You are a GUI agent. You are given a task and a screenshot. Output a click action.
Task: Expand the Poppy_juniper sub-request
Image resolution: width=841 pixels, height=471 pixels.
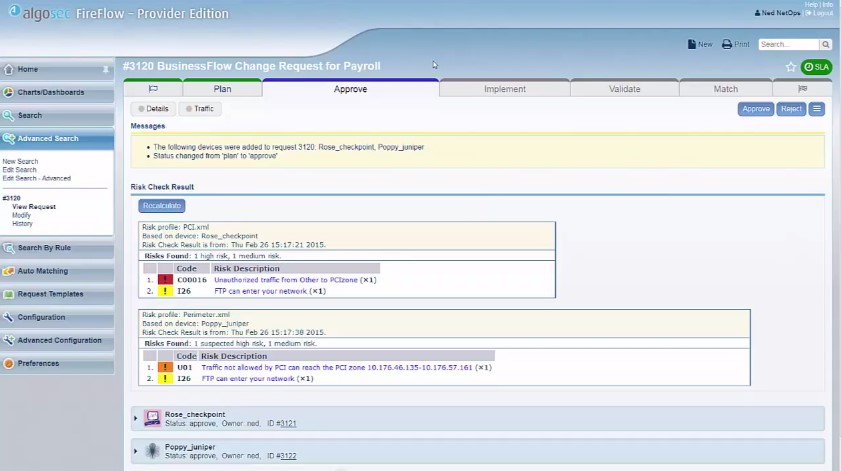coord(135,451)
